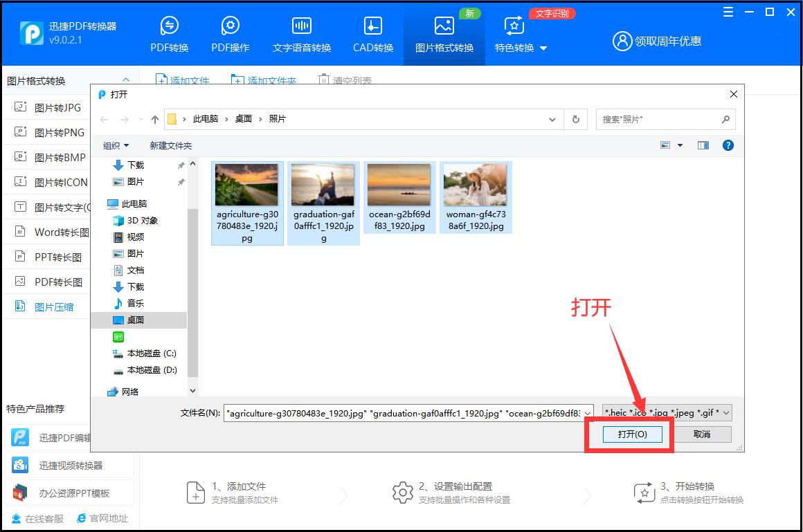Open the PDF操作 feature
This screenshot has width=803, height=532.
pyautogui.click(x=229, y=33)
